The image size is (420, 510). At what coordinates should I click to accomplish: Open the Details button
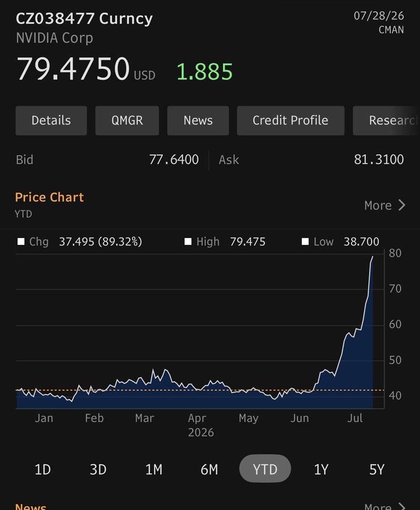click(51, 120)
